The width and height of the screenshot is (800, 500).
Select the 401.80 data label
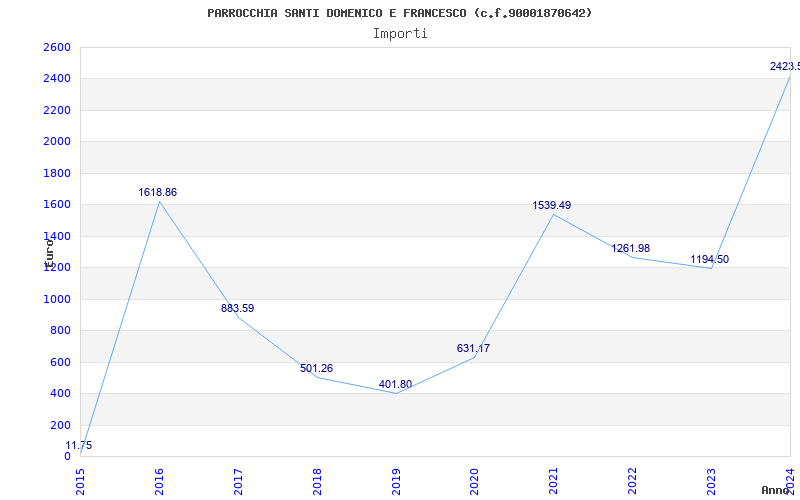click(395, 384)
